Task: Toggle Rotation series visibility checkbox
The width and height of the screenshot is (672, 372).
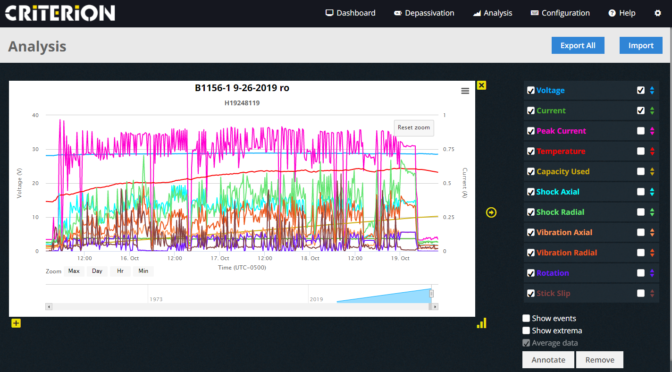Action: point(531,273)
